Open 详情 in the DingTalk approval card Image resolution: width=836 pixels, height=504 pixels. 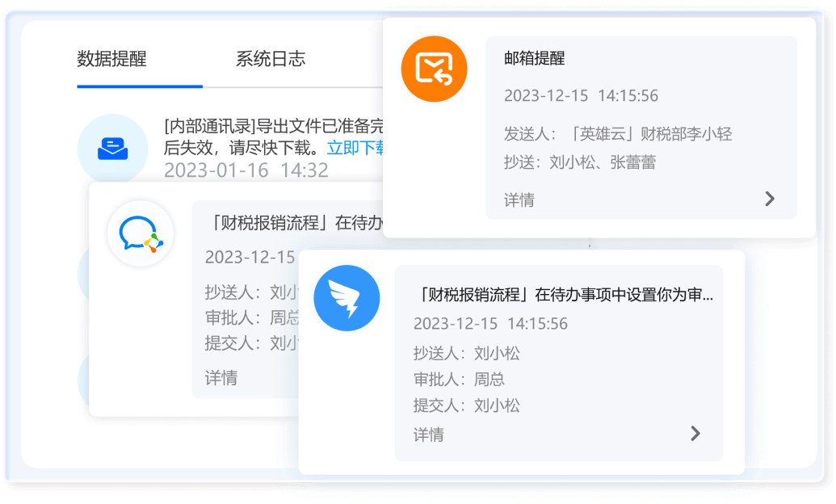point(428,435)
